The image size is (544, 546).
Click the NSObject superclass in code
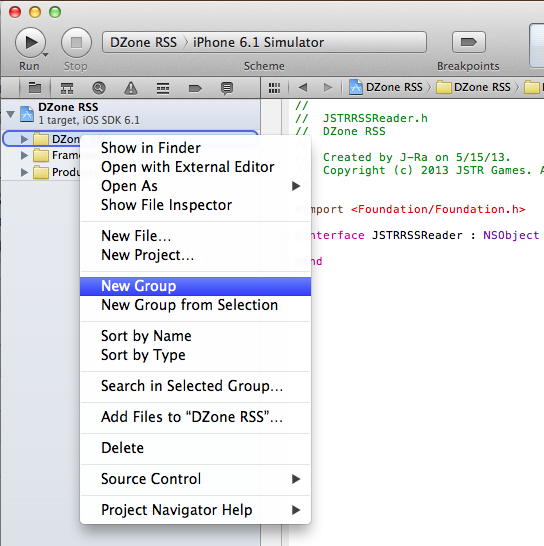tap(511, 235)
